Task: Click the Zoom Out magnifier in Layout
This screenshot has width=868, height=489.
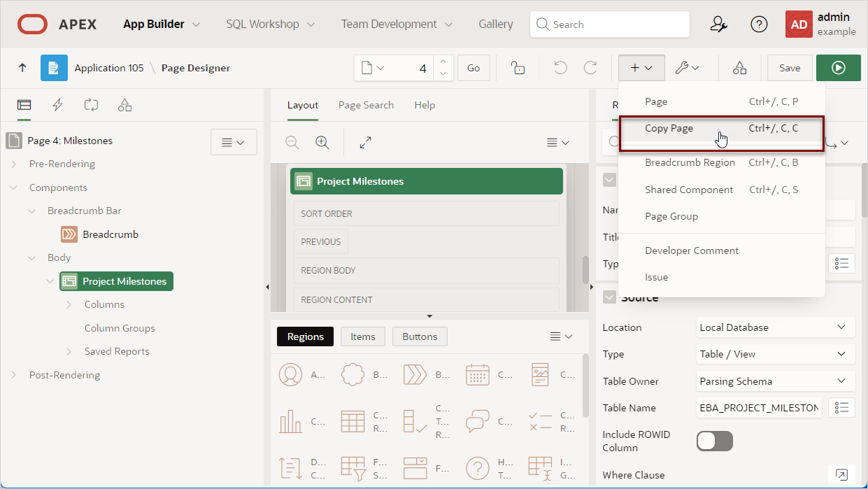Action: click(292, 142)
